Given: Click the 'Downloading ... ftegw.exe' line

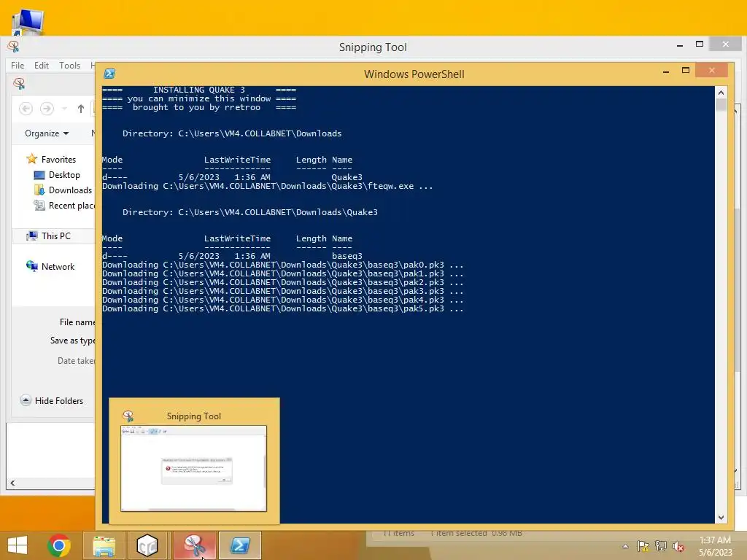Looking at the screenshot, I should click(267, 186).
